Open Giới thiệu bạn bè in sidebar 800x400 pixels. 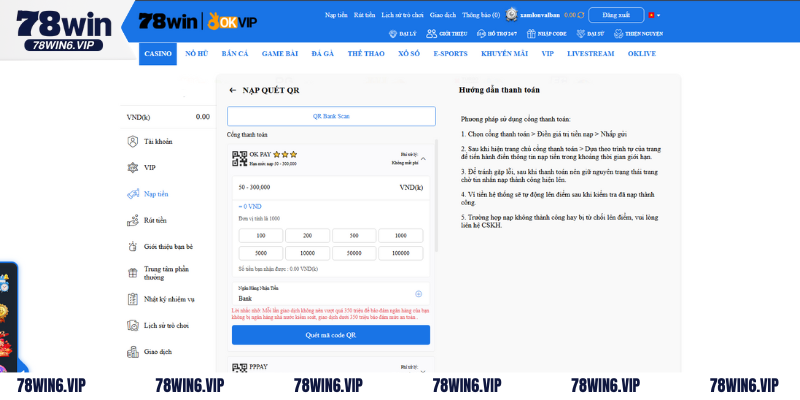coord(168,246)
